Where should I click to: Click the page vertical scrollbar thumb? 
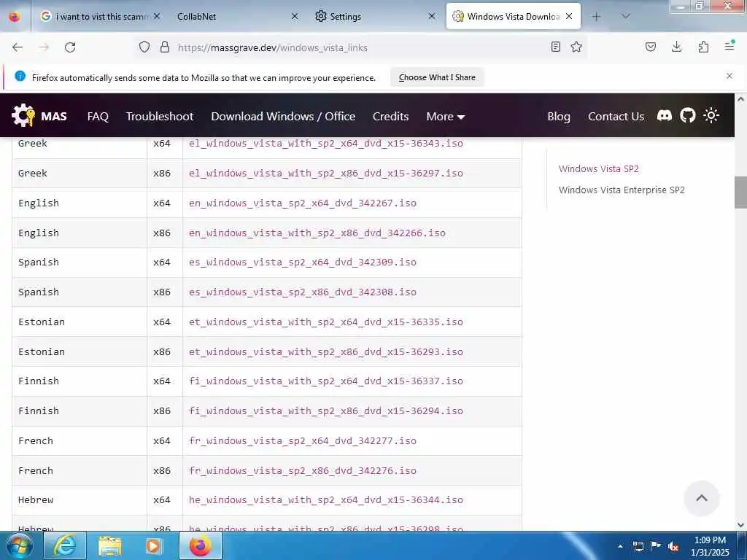click(x=740, y=192)
